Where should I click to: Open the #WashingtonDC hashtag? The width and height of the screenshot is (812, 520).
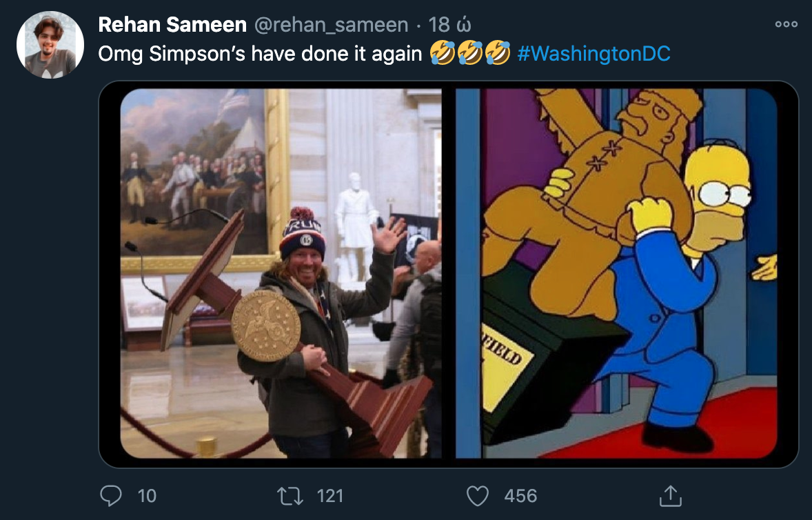593,54
